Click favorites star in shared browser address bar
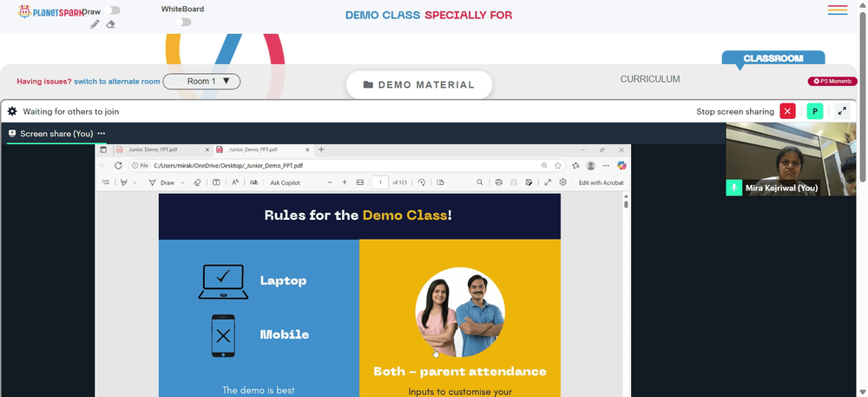 point(558,166)
